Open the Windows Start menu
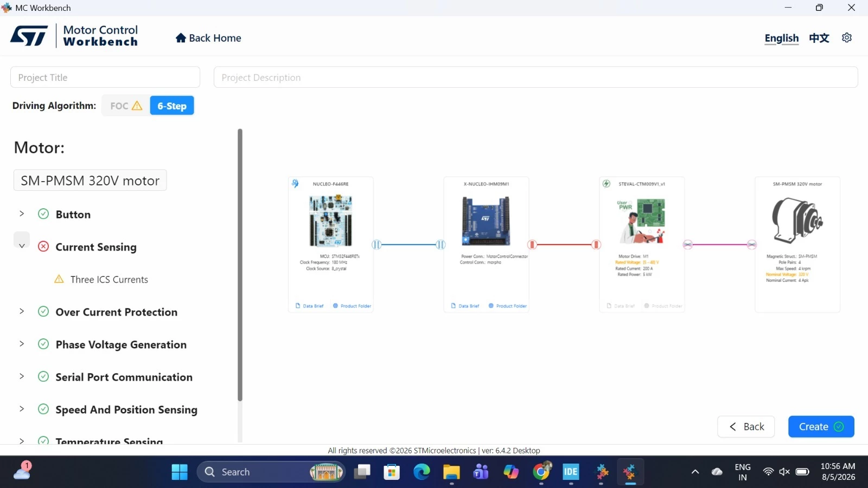868x488 pixels. click(180, 472)
